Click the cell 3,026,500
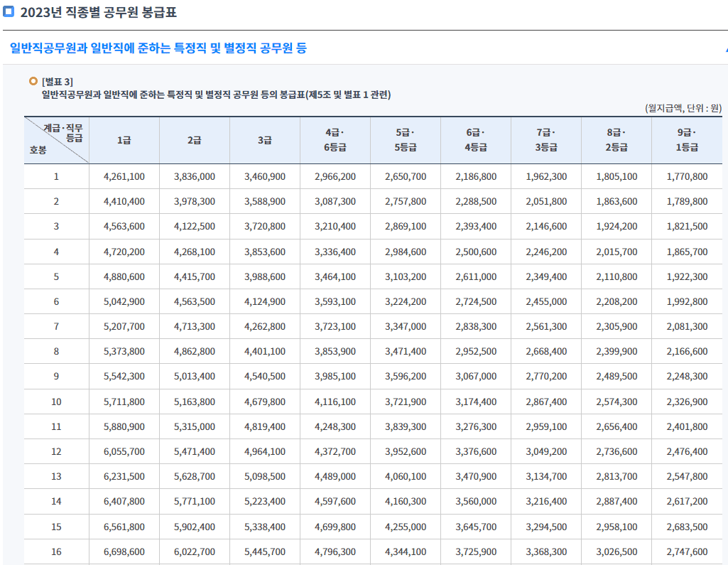Image resolution: width=728 pixels, height=565 pixels. tap(616, 552)
